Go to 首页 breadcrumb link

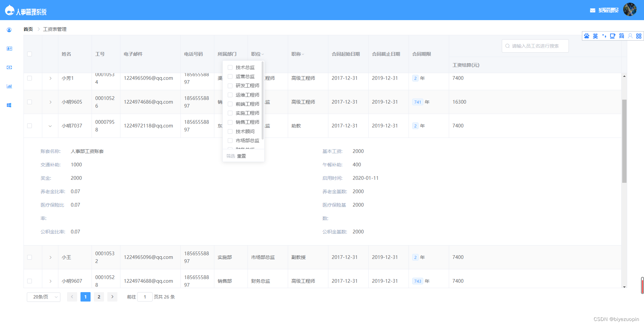click(x=28, y=29)
